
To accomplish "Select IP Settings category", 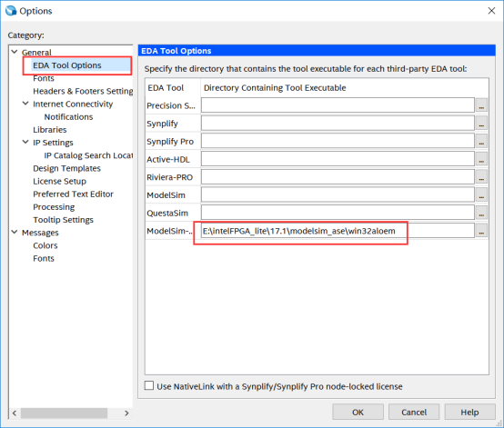I will coord(53,143).
